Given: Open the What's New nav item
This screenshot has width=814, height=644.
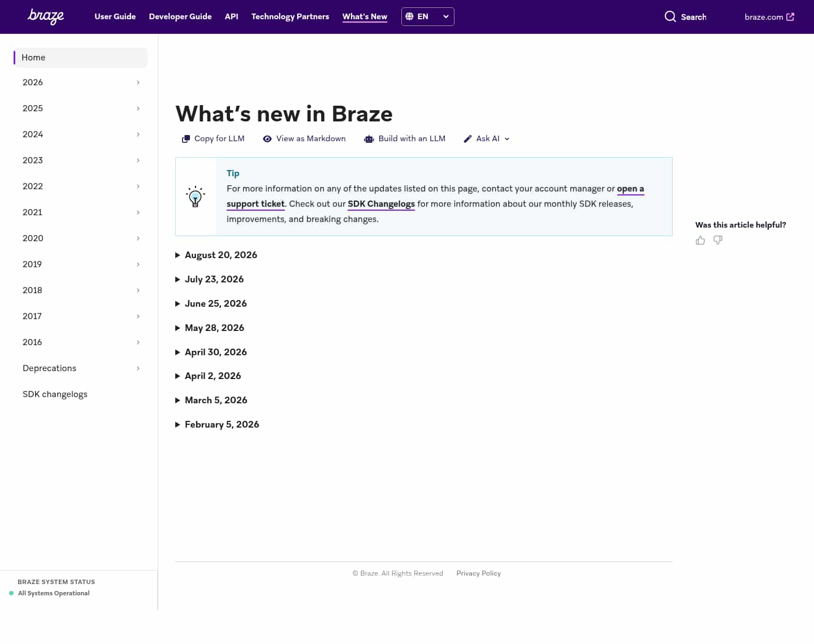Looking at the screenshot, I should [365, 16].
